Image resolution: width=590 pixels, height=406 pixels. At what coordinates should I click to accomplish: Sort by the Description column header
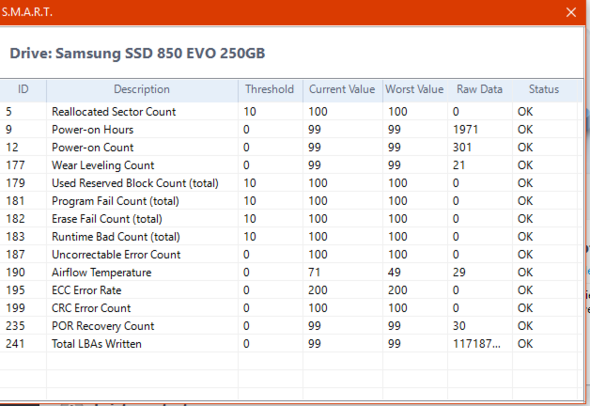[142, 90]
